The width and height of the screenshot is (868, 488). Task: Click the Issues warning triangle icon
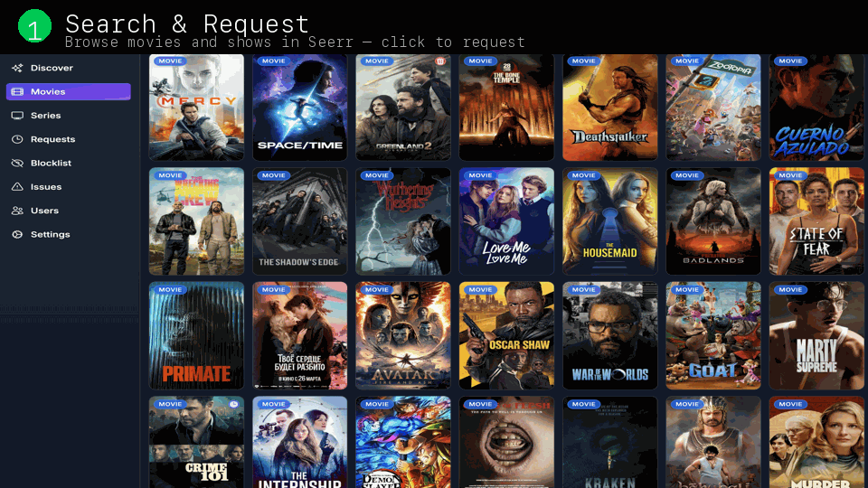point(17,187)
